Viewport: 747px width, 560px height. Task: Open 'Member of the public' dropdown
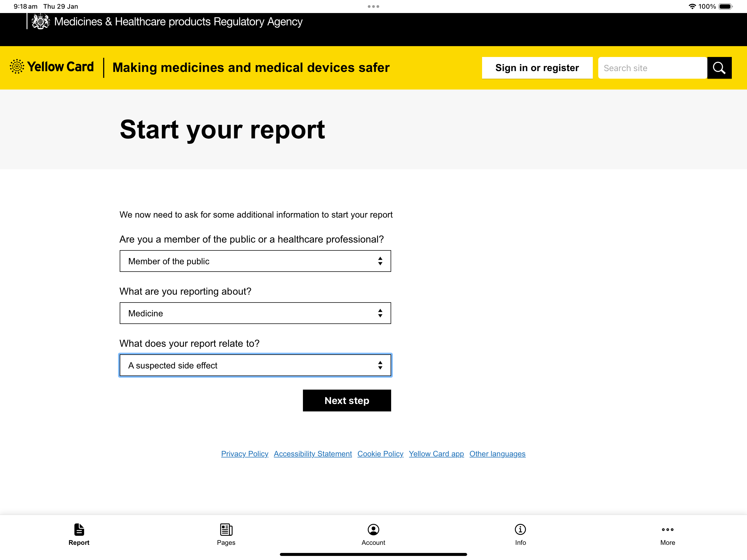[x=255, y=261]
